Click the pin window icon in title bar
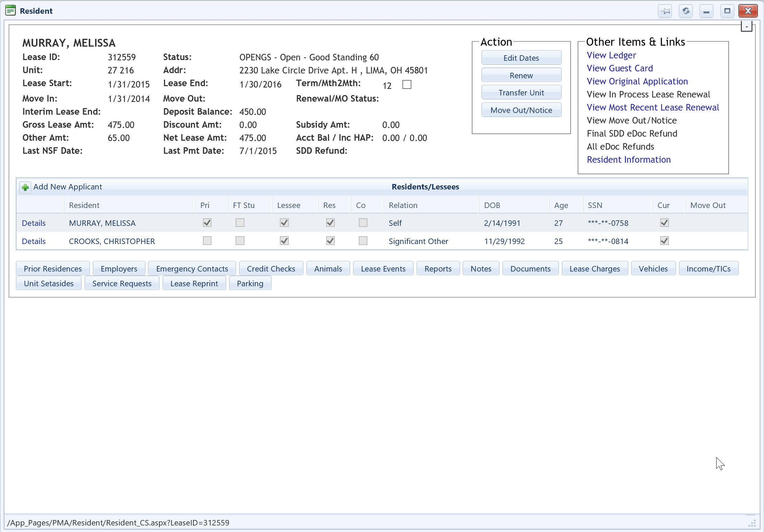Screen dimensions: 764x532 (665, 11)
